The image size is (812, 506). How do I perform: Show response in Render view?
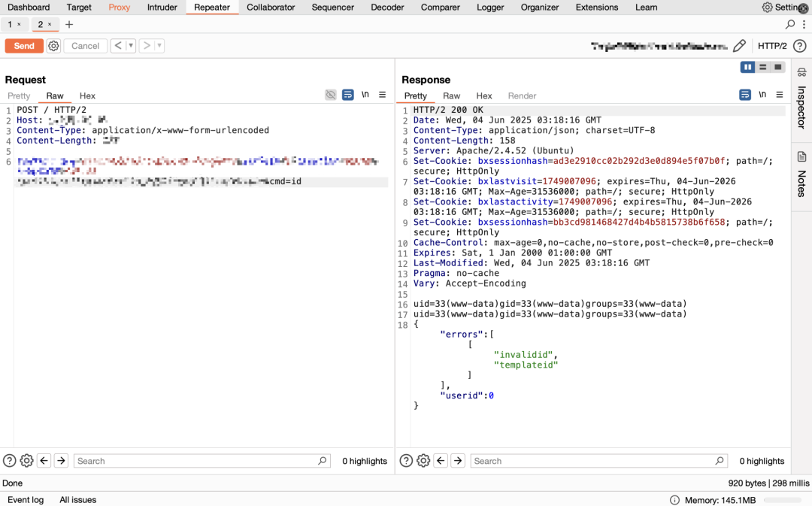522,95
